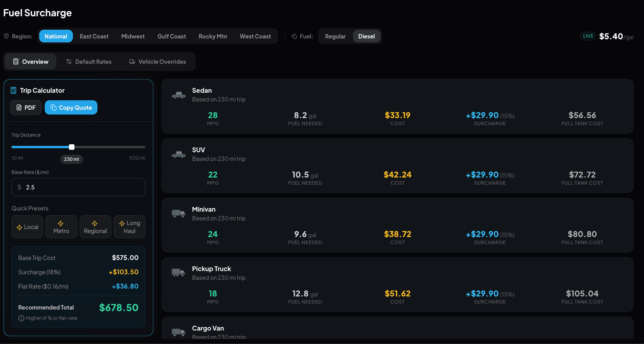Click the Pickup Truck 12.8 gal fuel needed
Image resolution: width=644 pixels, height=344 pixels.
305,294
